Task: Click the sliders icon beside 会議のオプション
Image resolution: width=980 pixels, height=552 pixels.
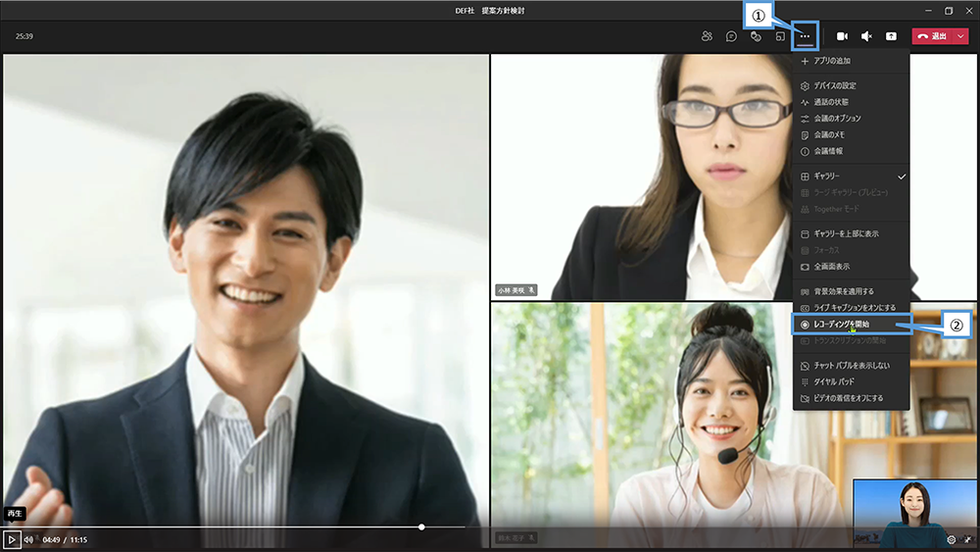Action: tap(805, 119)
